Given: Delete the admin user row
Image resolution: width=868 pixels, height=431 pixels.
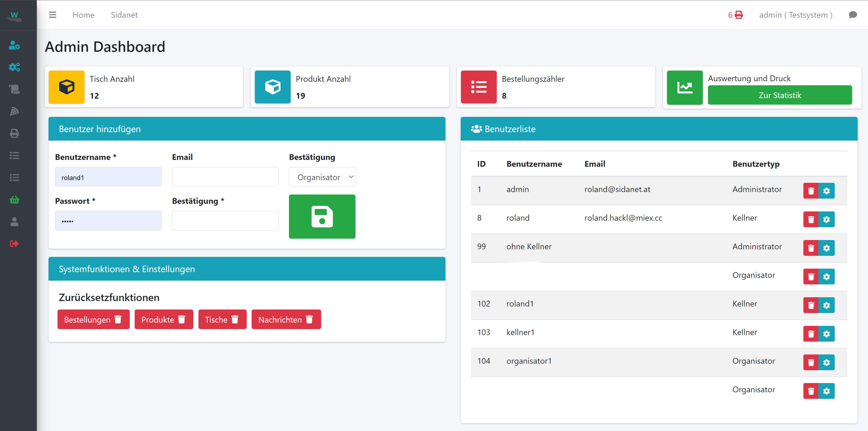Looking at the screenshot, I should (811, 191).
